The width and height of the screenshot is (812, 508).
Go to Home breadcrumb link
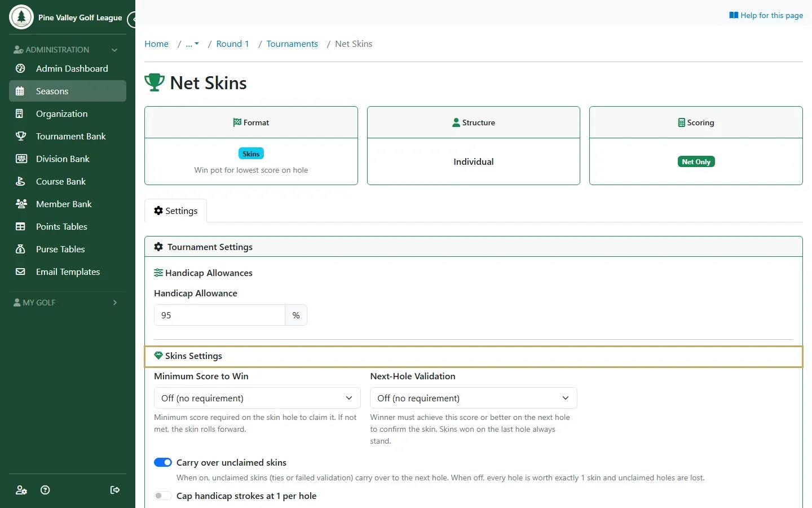pos(157,44)
